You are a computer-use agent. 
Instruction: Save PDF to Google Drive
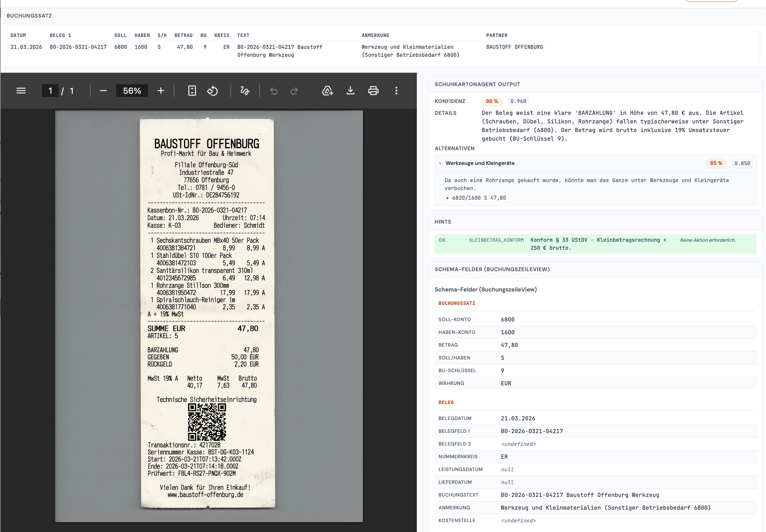(x=327, y=91)
